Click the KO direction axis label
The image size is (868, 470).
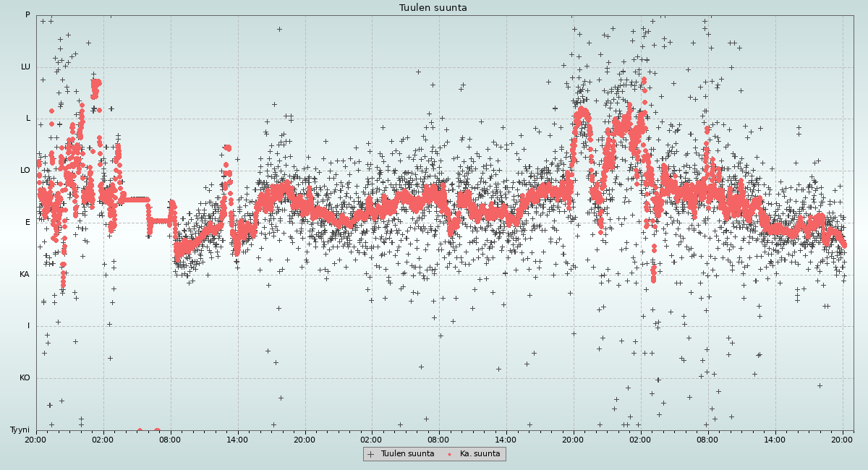[x=25, y=377]
